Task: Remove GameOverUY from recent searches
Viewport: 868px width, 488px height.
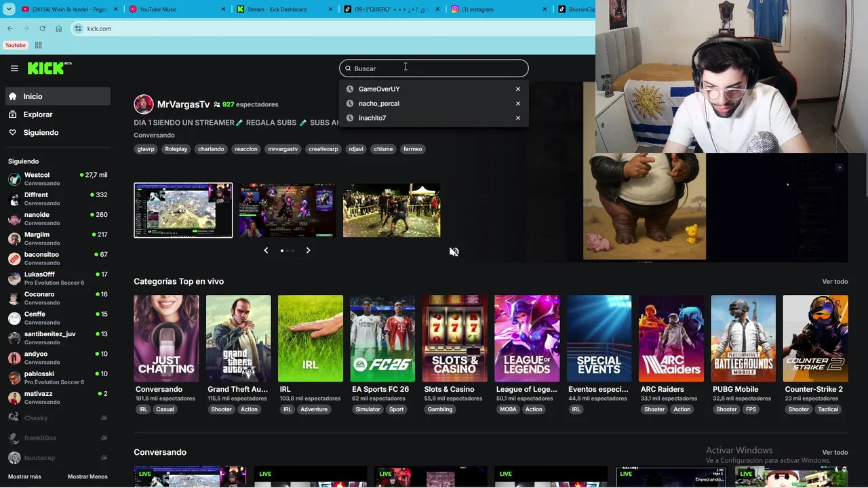Action: pyautogui.click(x=518, y=89)
